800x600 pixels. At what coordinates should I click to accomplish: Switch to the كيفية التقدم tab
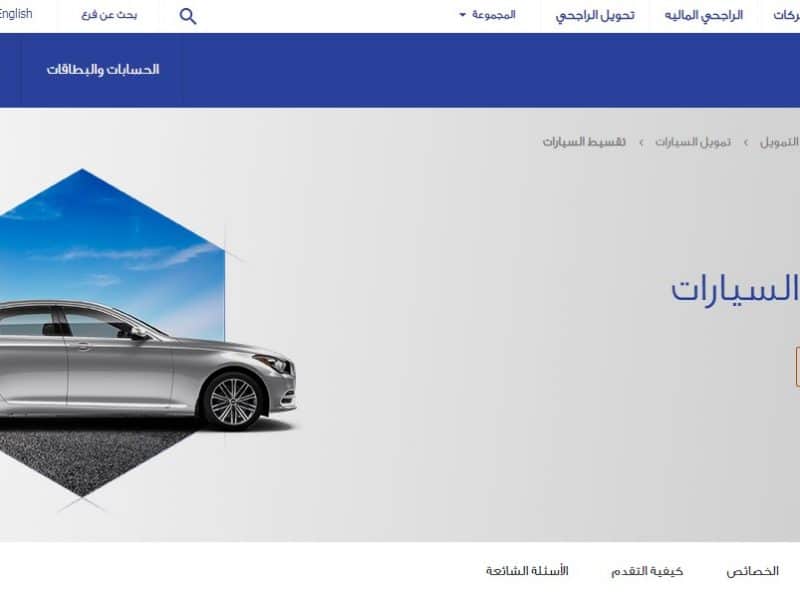coord(647,571)
